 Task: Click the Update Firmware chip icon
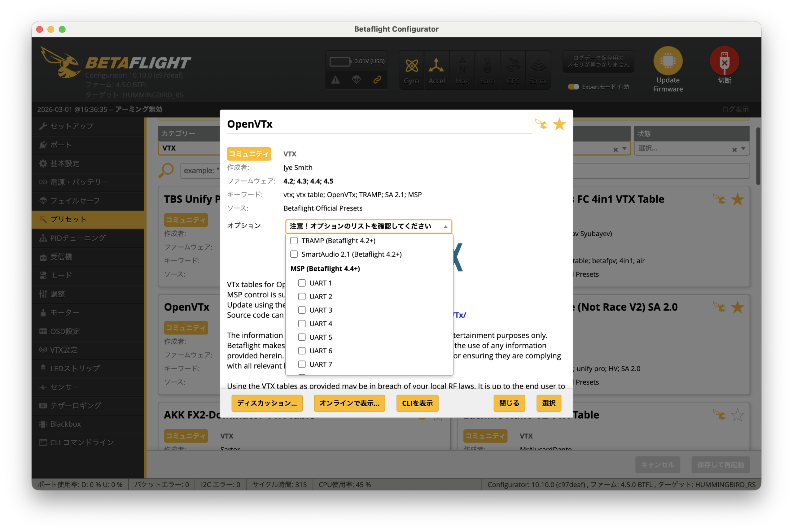(668, 61)
